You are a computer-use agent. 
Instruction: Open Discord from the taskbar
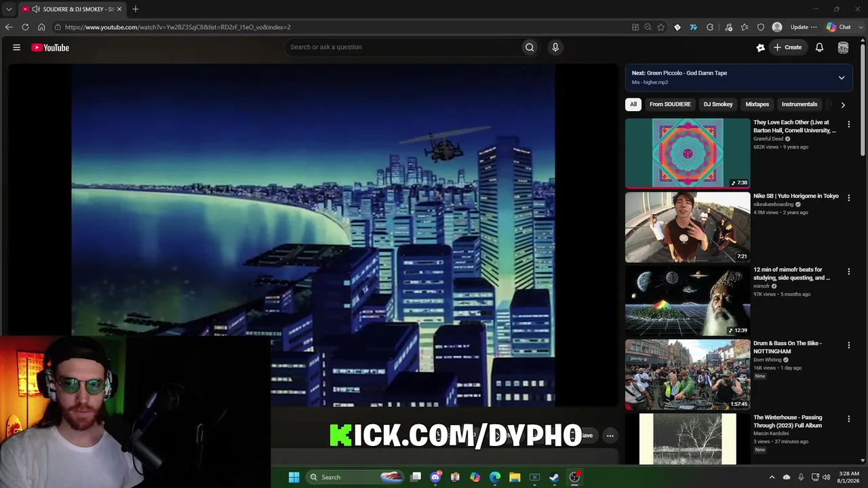click(x=436, y=477)
